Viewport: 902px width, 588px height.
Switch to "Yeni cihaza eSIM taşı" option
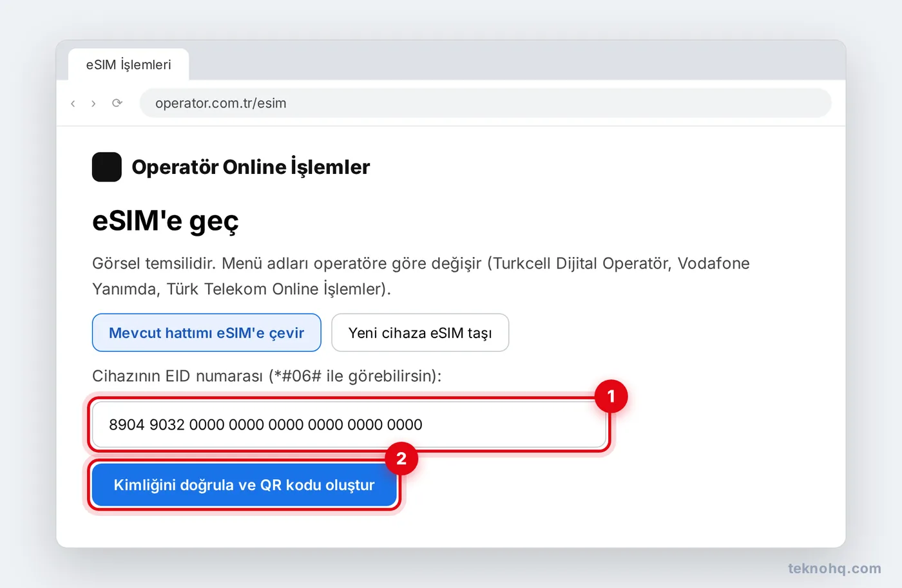click(420, 332)
